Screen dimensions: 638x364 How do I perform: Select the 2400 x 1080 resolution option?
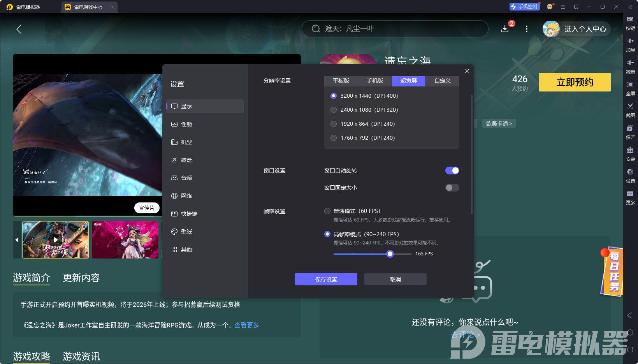[x=334, y=110]
